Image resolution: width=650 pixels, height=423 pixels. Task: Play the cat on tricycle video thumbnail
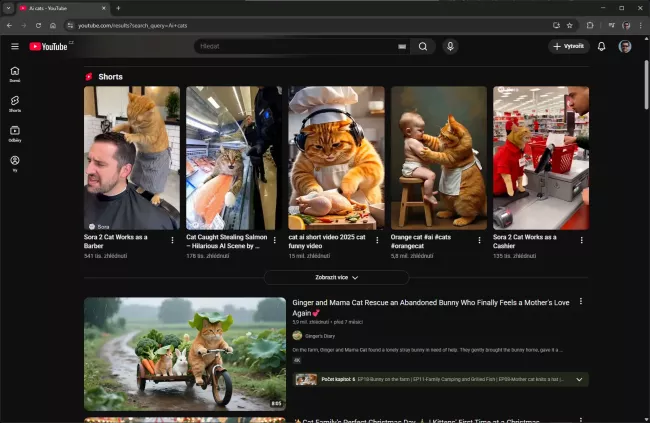click(185, 354)
